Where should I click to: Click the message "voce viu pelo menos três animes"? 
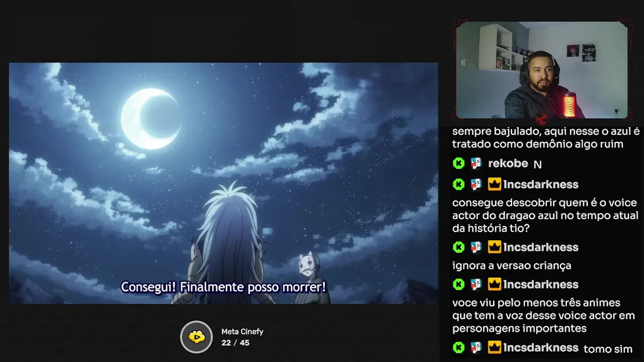tap(543, 316)
